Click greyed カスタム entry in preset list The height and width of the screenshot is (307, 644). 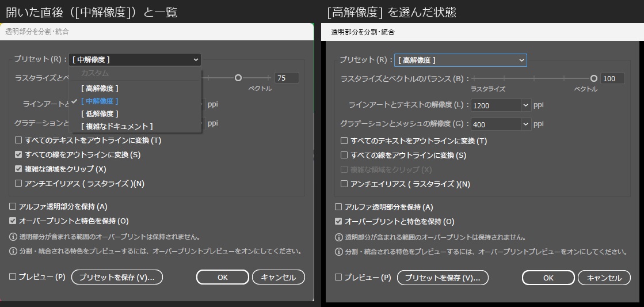click(x=95, y=73)
